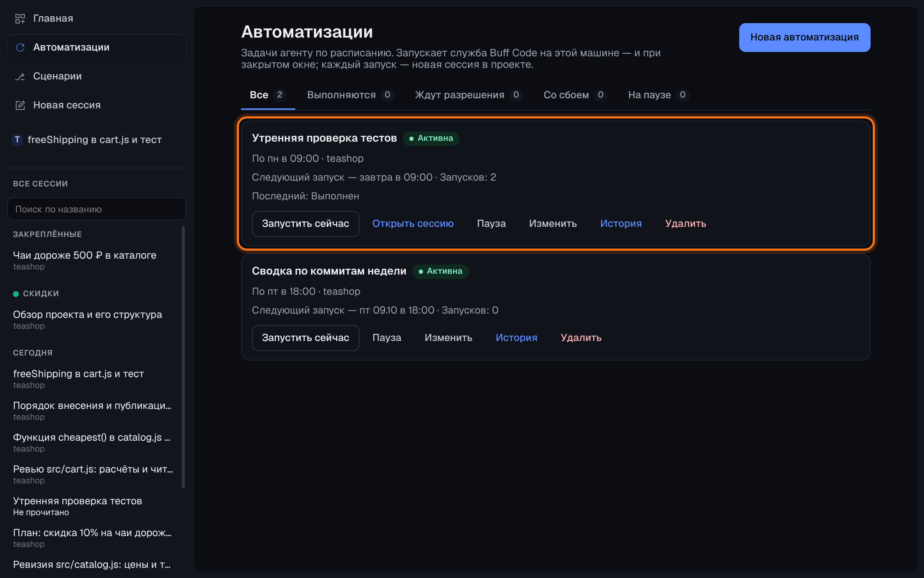
Task: Open session for Утренняя проверка тестов
Action: coord(413,224)
